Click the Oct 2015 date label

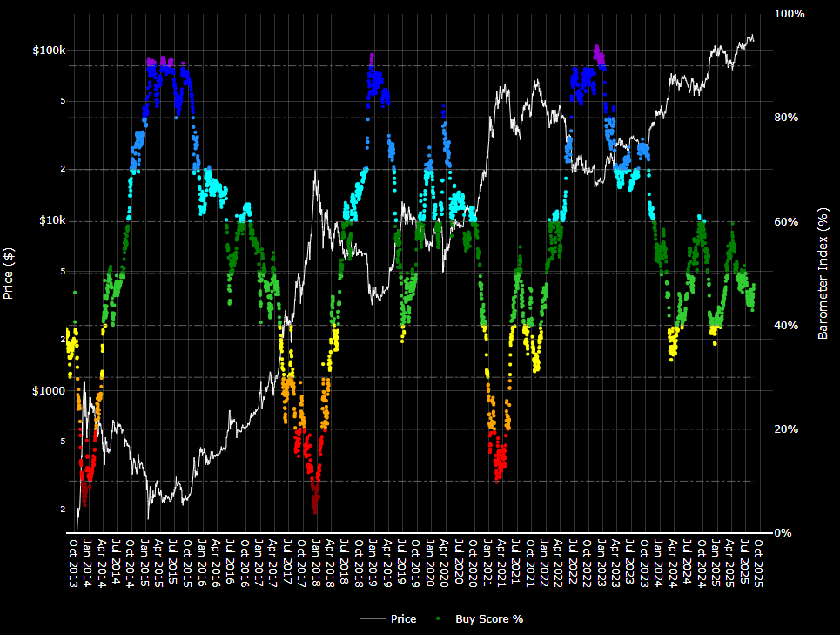pos(187,564)
